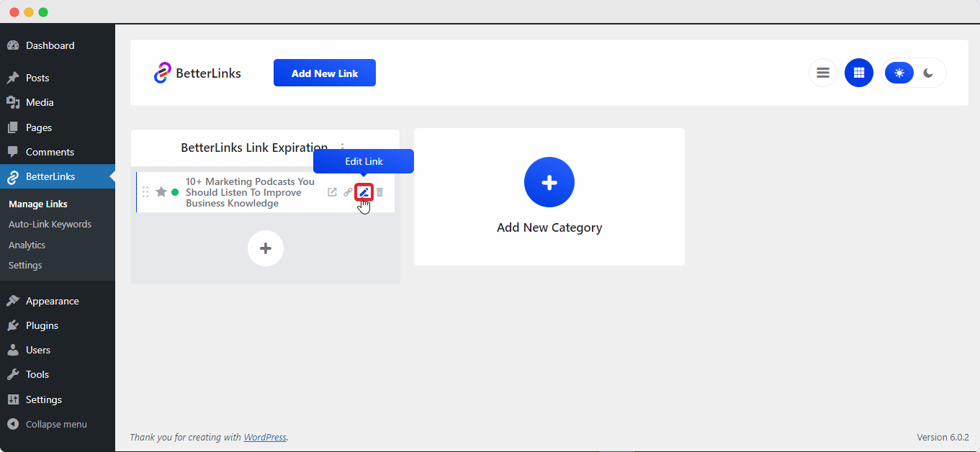Viewport: 980px width, 452px height.
Task: Grab the drag handle dots on the link row
Action: point(145,191)
